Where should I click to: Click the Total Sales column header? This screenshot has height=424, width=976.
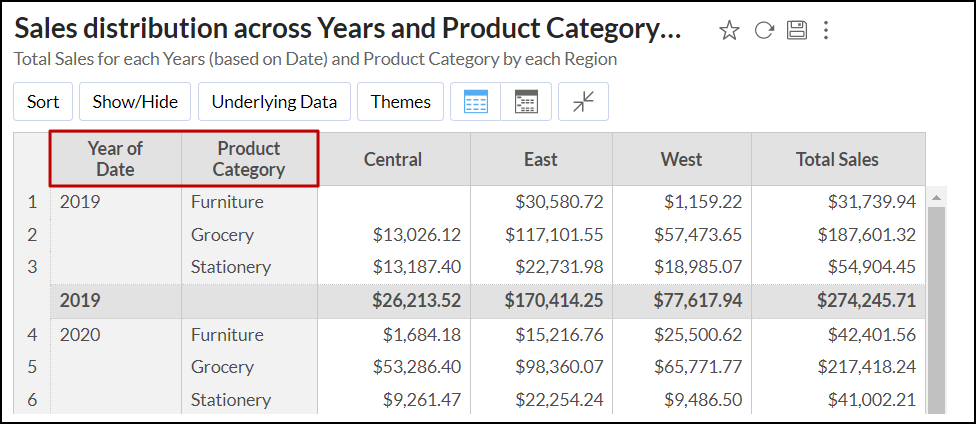837,159
